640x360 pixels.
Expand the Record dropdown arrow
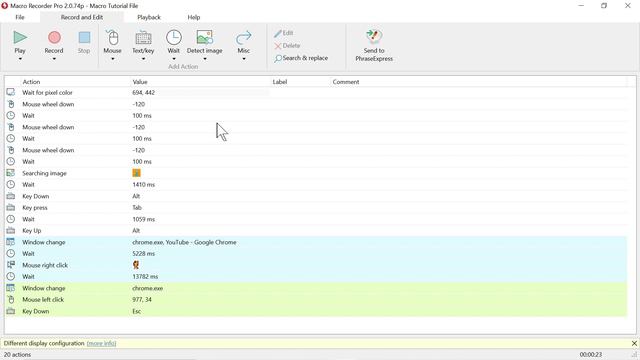tap(54, 59)
